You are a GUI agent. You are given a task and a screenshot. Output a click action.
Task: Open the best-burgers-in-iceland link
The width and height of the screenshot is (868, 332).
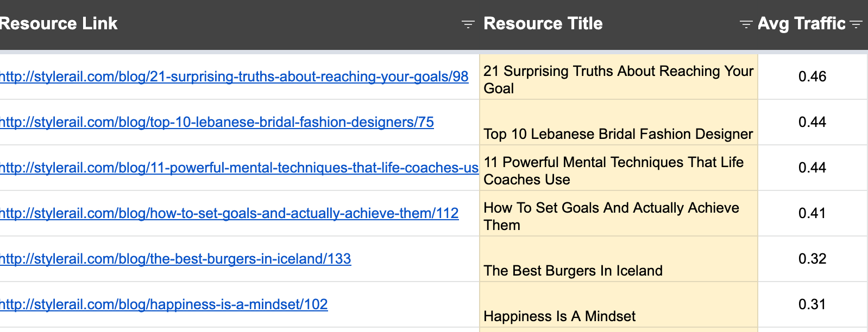[x=175, y=259]
